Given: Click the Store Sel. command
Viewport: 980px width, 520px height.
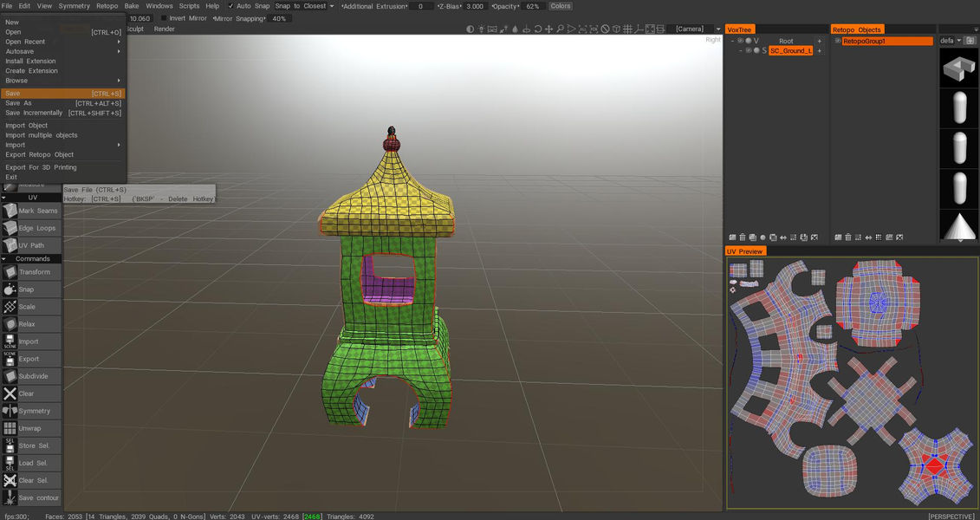Looking at the screenshot, I should pos(31,445).
